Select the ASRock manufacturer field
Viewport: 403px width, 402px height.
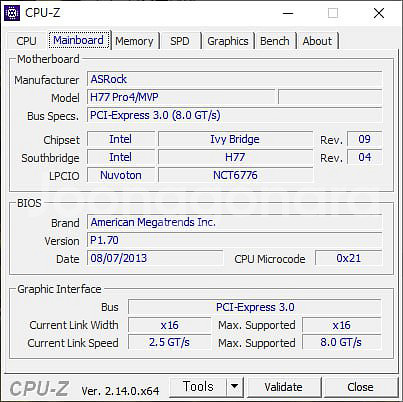tap(235, 79)
